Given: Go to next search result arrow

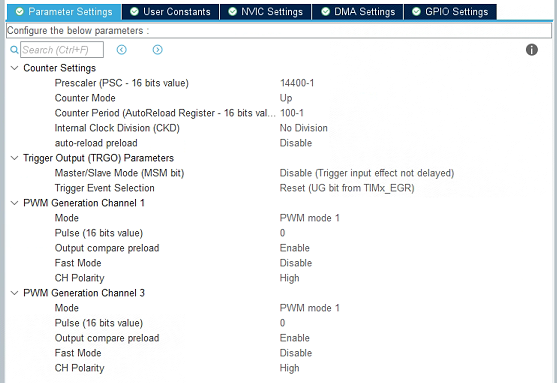Looking at the screenshot, I should pyautogui.click(x=157, y=50).
